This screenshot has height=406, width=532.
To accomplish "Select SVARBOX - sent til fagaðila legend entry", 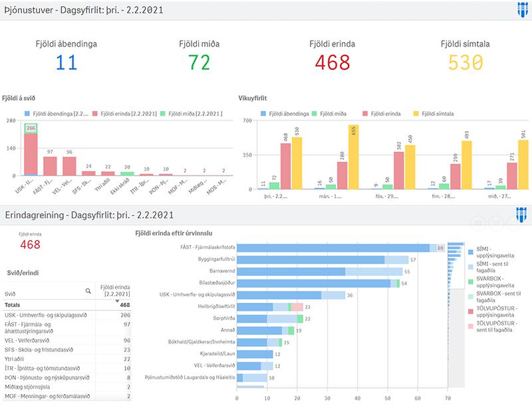I will pyautogui.click(x=494, y=297).
